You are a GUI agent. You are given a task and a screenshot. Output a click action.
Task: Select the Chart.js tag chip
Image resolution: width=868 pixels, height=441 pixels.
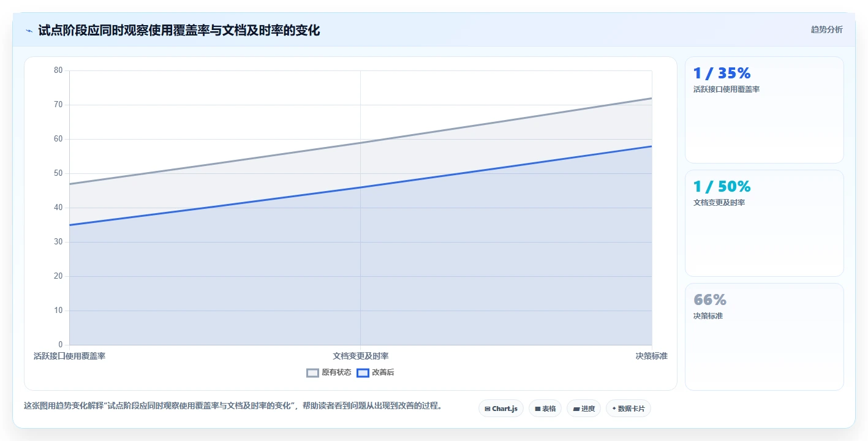tap(500, 409)
